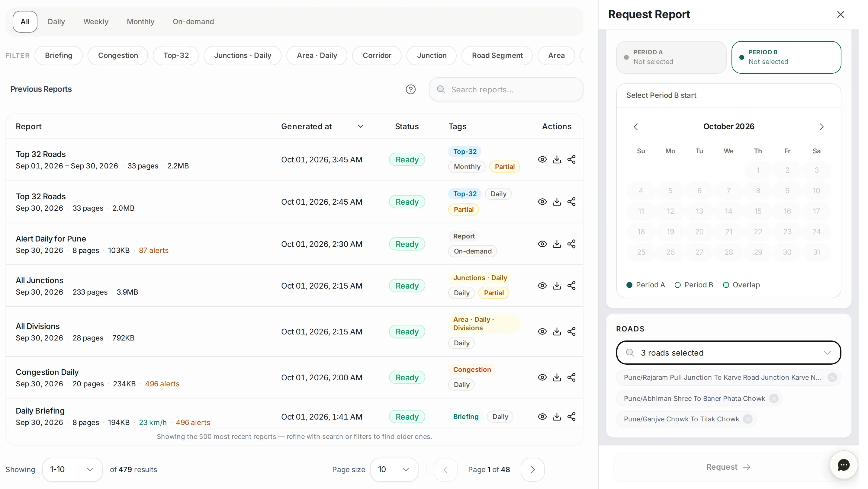Open help icon beside Previous Reports

(x=410, y=89)
